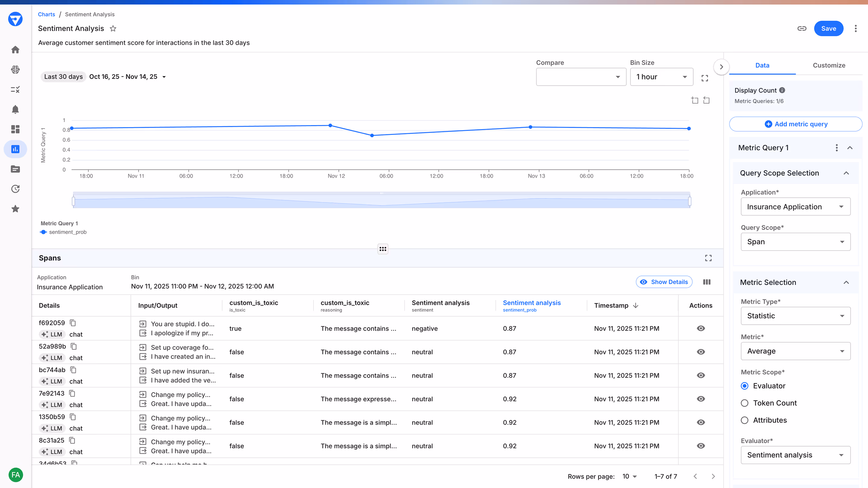Collapse the Query Scope Selection section
Viewport: 868px width, 488px height.
point(846,173)
